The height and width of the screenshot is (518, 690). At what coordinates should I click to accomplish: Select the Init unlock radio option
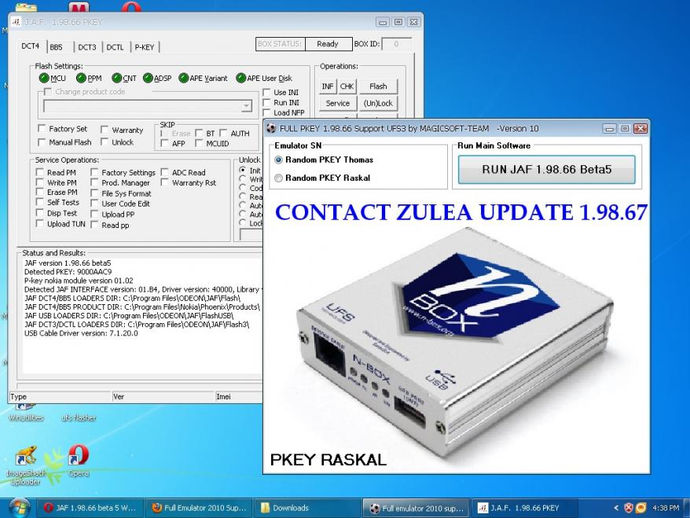[x=242, y=170]
